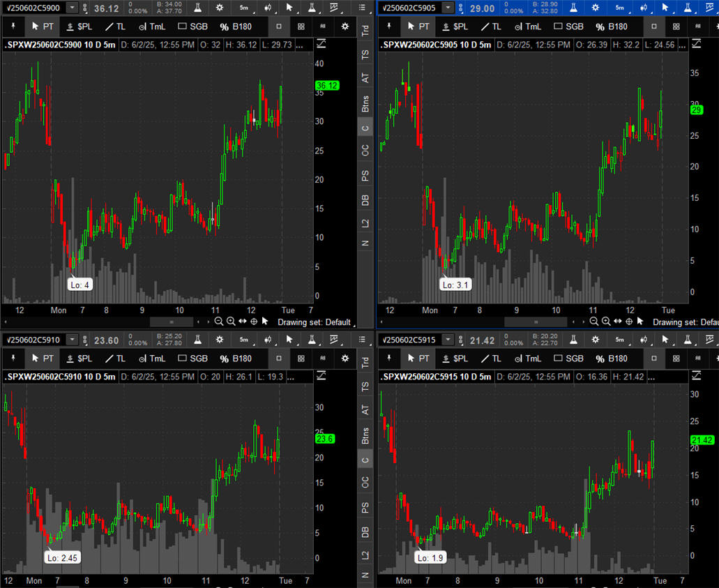
Task: Click crosshair icon under C5900 chart
Action: (x=254, y=322)
